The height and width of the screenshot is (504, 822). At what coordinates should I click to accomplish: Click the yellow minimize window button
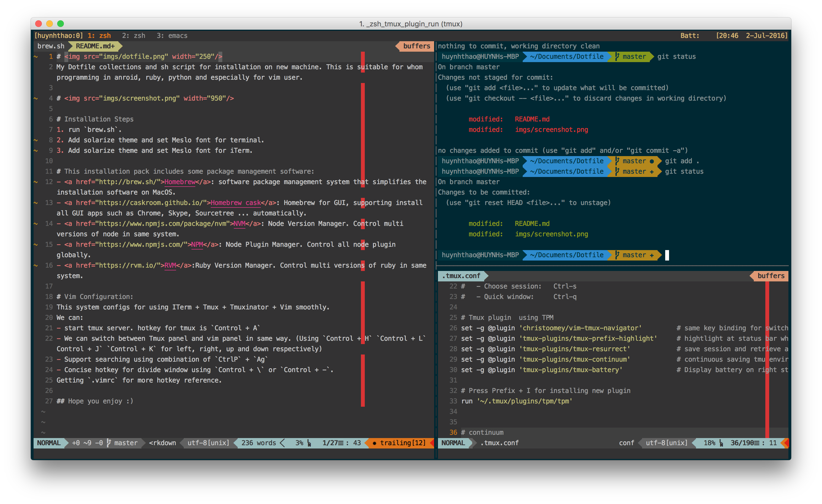pyautogui.click(x=49, y=24)
